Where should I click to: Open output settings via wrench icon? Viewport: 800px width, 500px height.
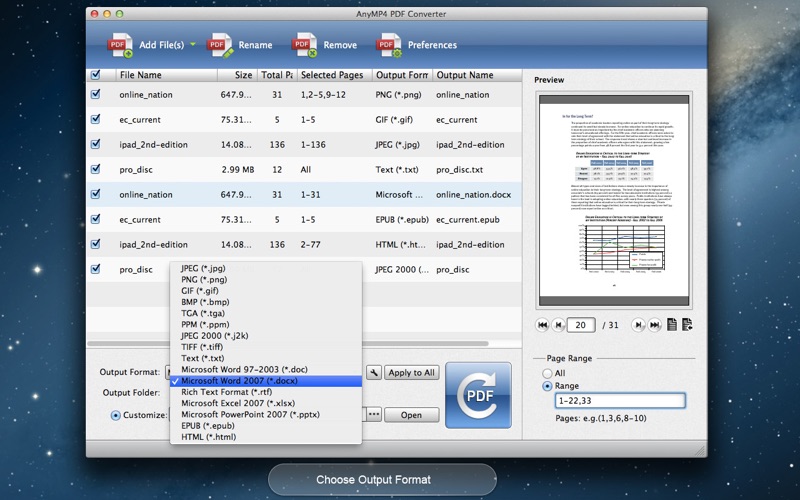pyautogui.click(x=374, y=372)
